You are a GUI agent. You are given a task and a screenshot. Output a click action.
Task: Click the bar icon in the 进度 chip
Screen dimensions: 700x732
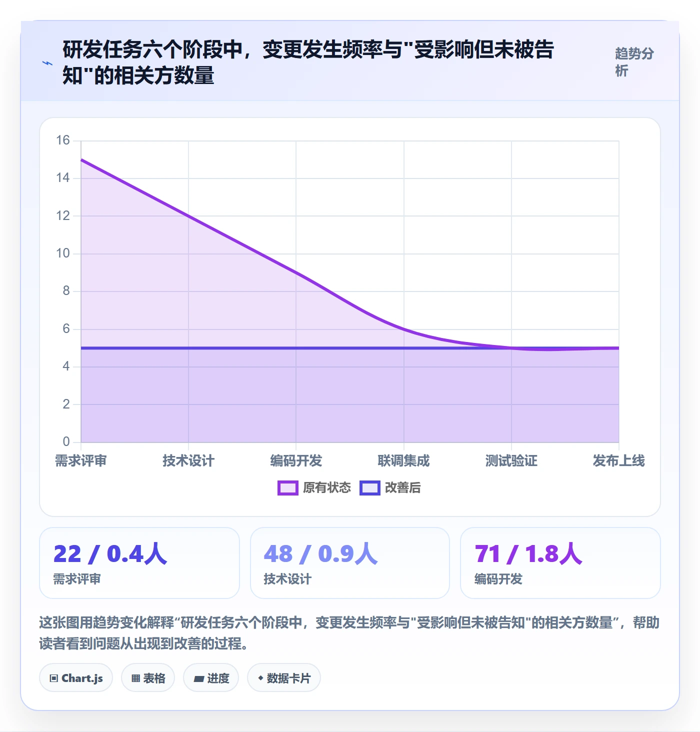click(x=199, y=679)
